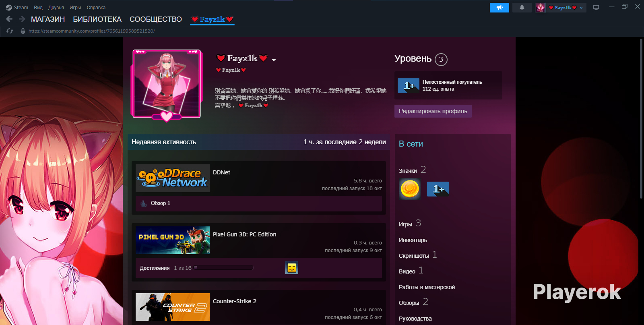Open the Обзоры 2 link
Image resolution: width=644 pixels, height=325 pixels.
pos(413,302)
